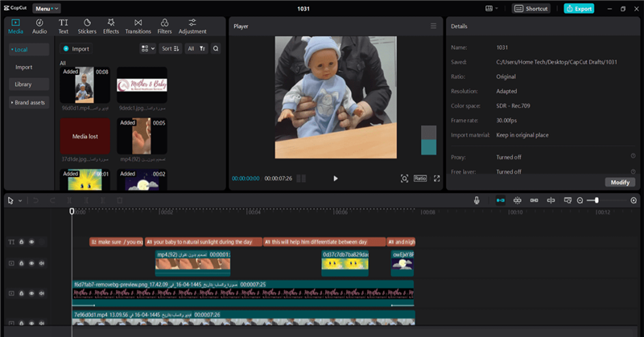The image size is (644, 337).
Task: Open the Transitions panel
Action: point(138,26)
